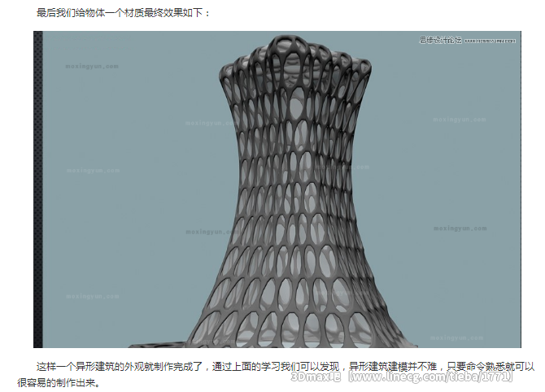Viewport: 545px width, 392px height.
Task: Select text "最后我们给物体一个材质最终效果如下："
Action: [124, 13]
